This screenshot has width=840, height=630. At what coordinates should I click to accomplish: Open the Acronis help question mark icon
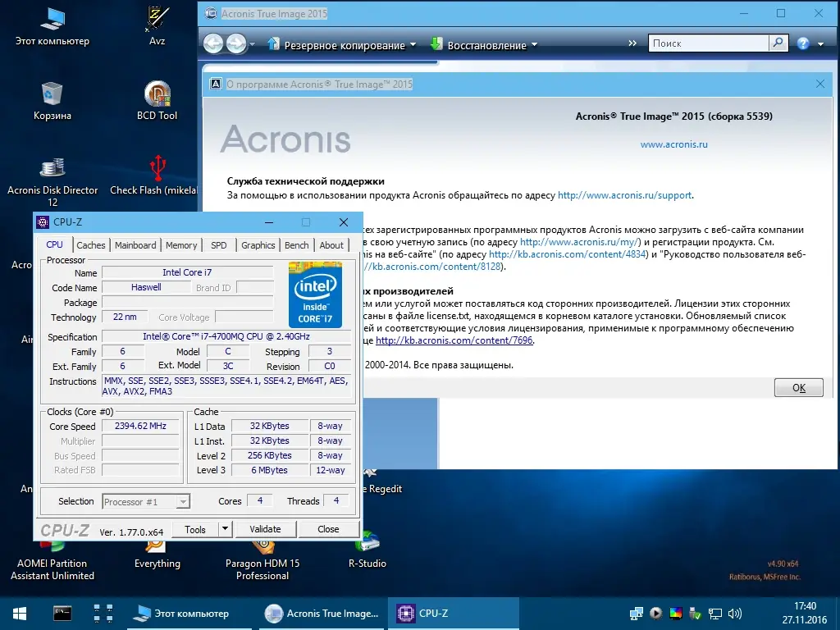pos(802,44)
